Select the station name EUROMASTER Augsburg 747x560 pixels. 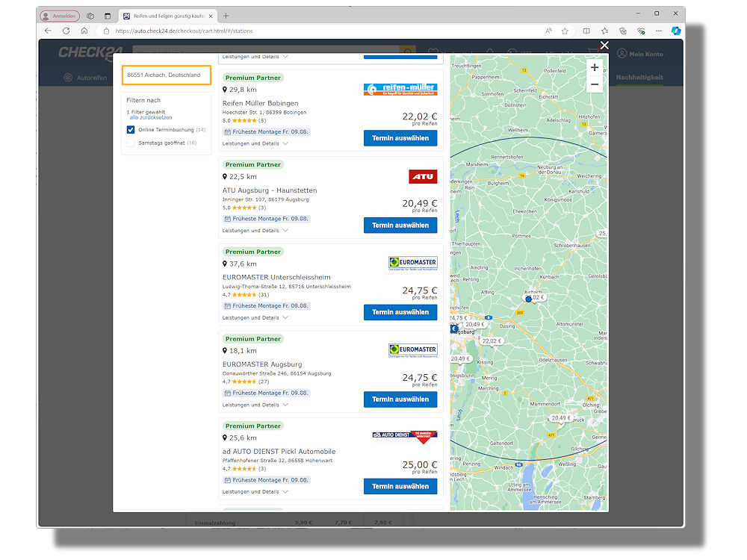[x=262, y=364]
